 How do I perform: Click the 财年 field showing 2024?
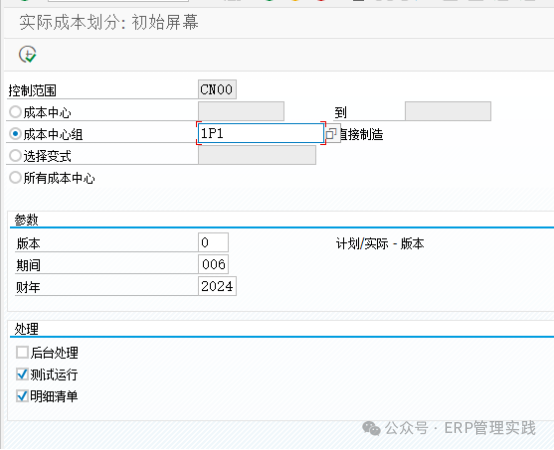217,286
